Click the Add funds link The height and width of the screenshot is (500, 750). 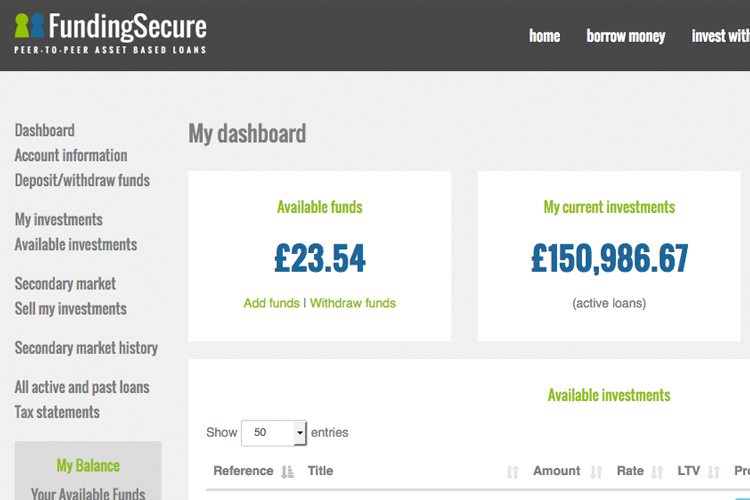pos(271,303)
